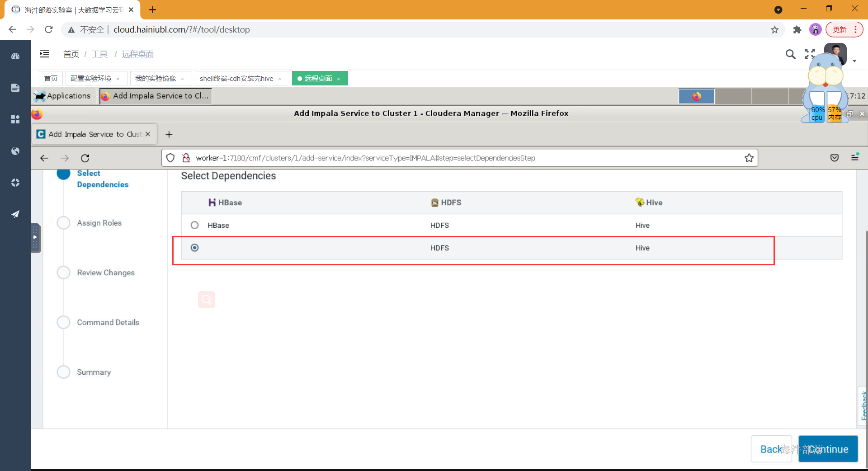
Task: Click the Chrome 更新 update button
Action: [x=844, y=29]
